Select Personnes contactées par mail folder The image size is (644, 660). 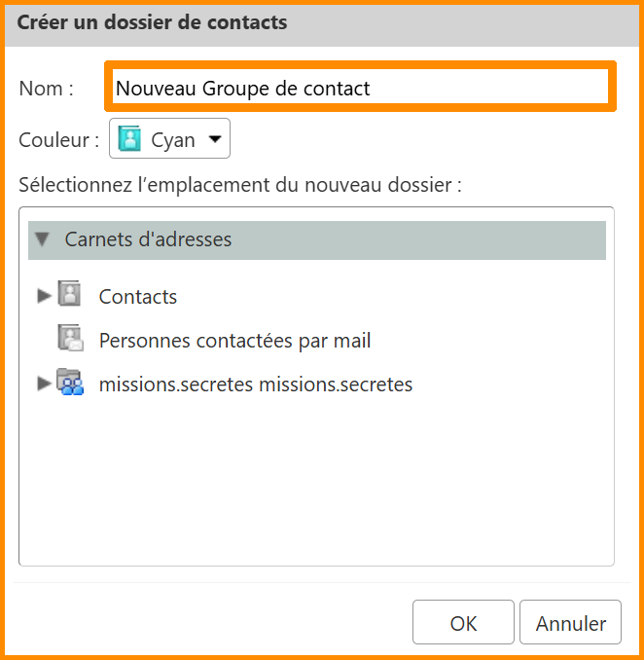pyautogui.click(x=234, y=341)
